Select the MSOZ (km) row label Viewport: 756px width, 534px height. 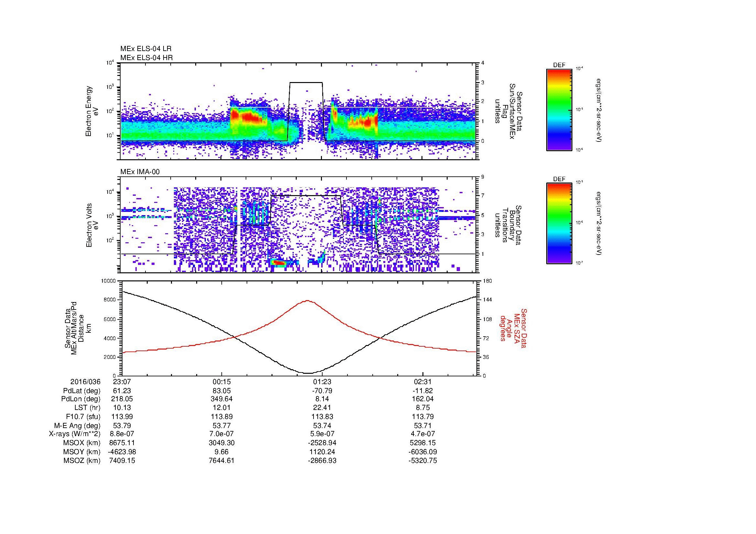(x=82, y=461)
